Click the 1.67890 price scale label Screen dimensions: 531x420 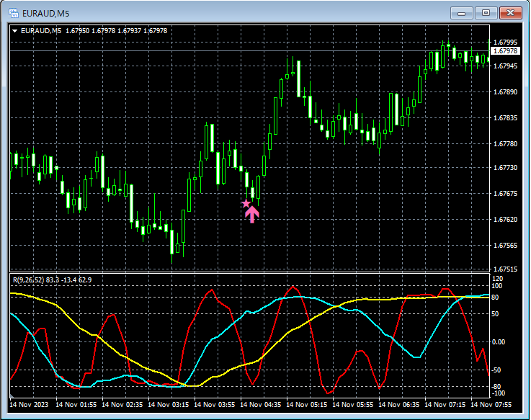point(505,91)
